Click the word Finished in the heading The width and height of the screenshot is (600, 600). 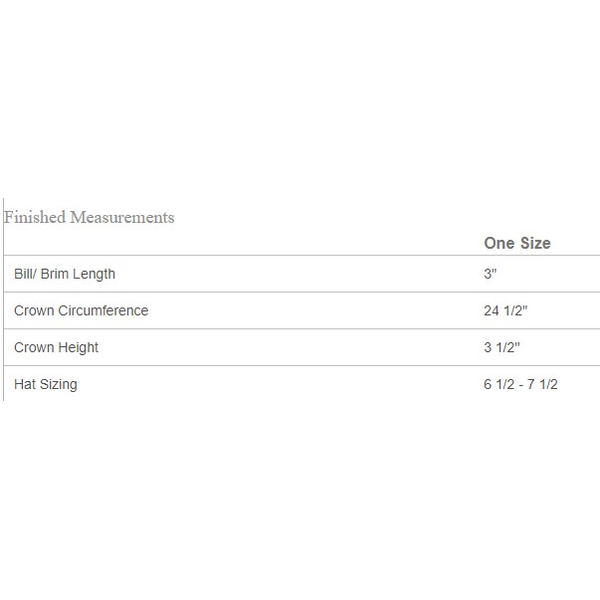point(35,217)
